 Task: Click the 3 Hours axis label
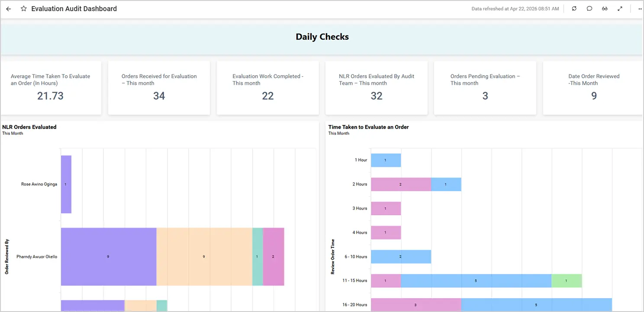click(360, 208)
